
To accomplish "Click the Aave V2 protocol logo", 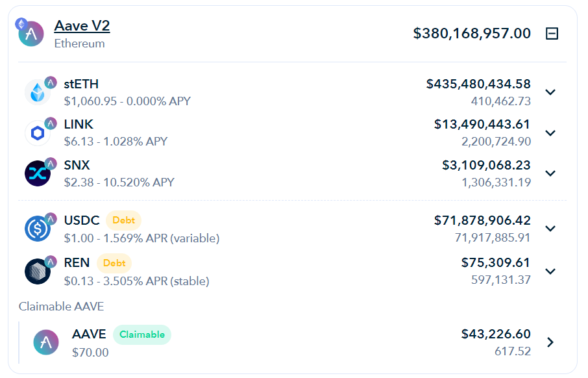I will [x=31, y=34].
